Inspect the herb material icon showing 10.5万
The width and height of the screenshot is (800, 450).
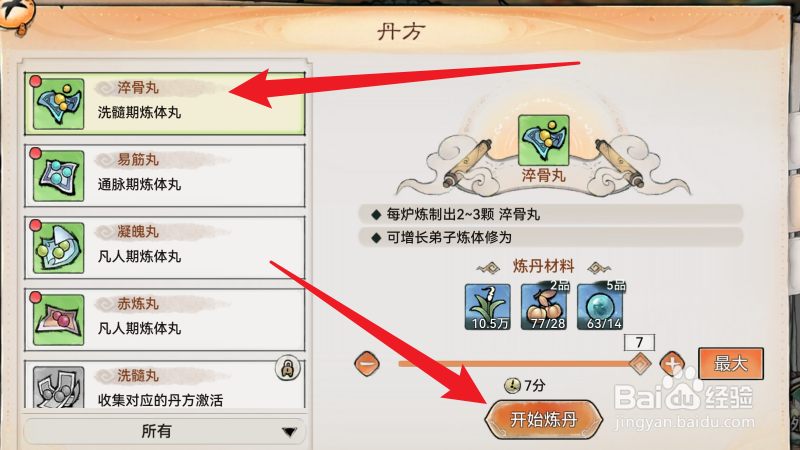tap(488, 307)
